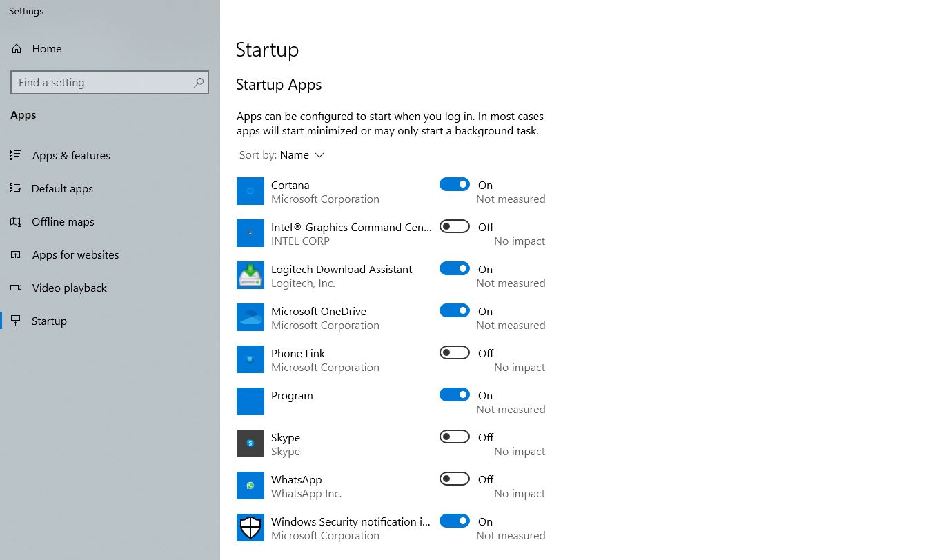The width and height of the screenshot is (937, 560).
Task: Click the Cortana app icon
Action: click(x=250, y=191)
